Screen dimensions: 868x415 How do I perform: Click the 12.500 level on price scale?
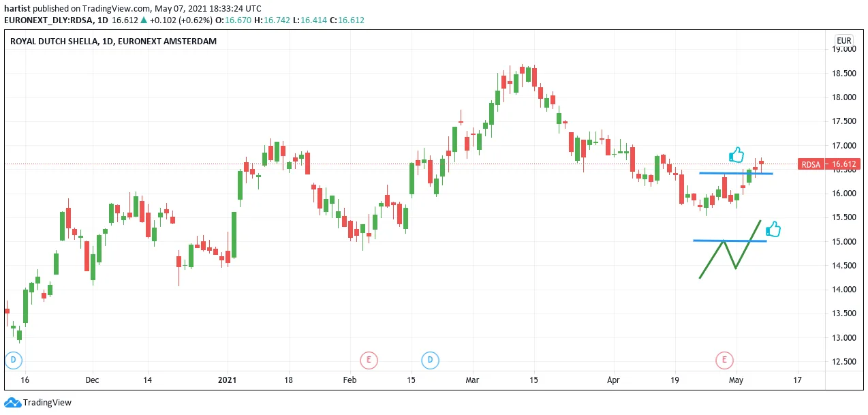pyautogui.click(x=845, y=362)
